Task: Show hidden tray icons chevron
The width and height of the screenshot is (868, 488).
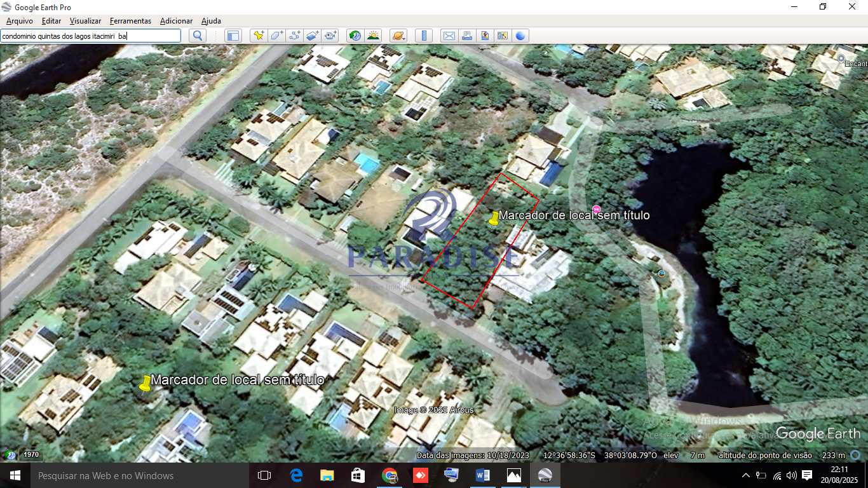Action: click(x=745, y=475)
